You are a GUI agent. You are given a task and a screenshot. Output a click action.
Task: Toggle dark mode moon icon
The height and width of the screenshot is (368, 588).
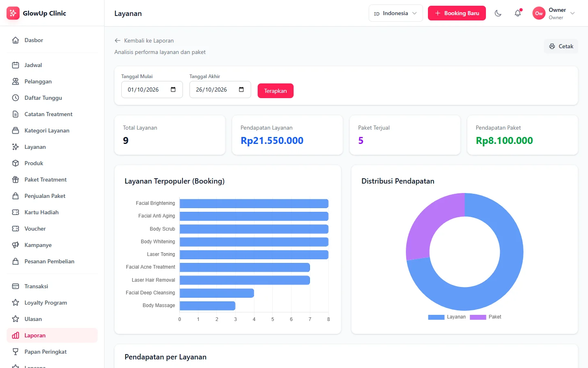pyautogui.click(x=498, y=13)
